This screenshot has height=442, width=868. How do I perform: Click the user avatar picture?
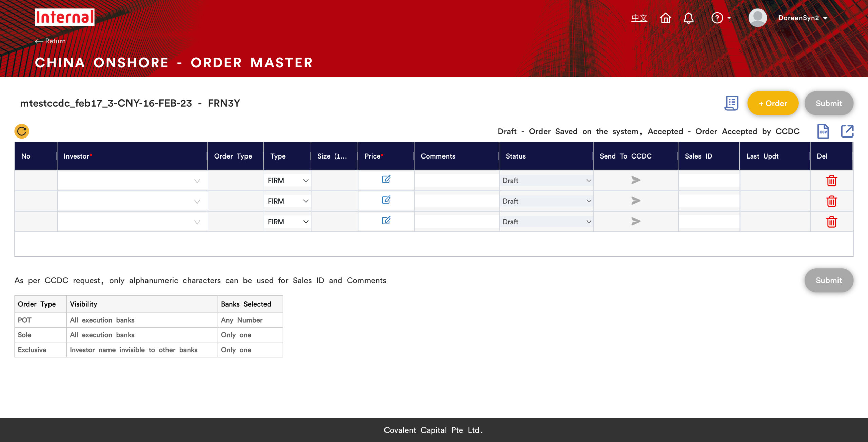click(x=757, y=18)
